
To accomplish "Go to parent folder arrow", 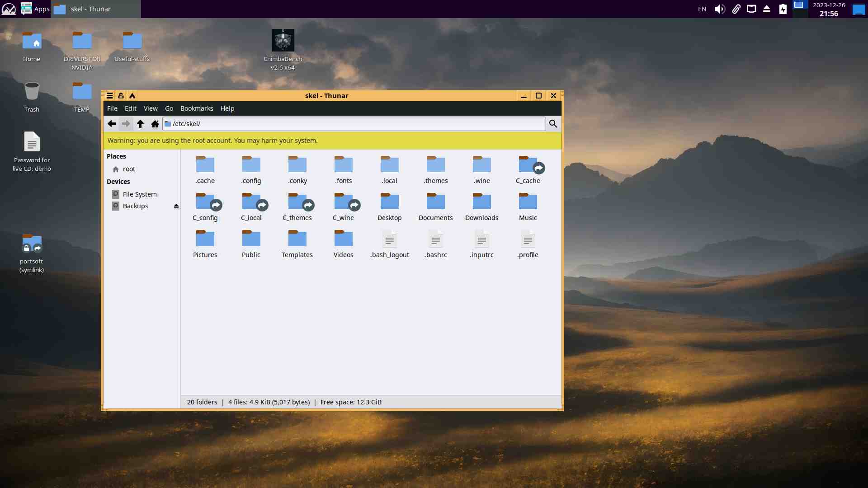I will pos(140,124).
